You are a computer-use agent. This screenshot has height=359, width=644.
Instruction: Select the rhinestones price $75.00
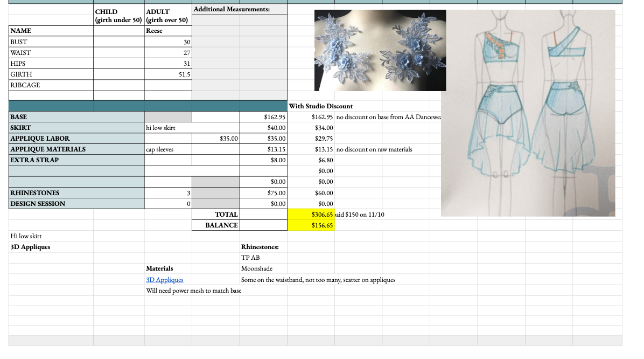coord(263,193)
